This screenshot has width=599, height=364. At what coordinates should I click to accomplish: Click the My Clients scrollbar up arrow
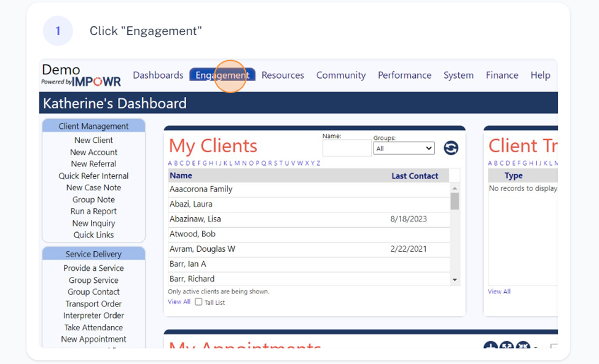click(x=455, y=188)
